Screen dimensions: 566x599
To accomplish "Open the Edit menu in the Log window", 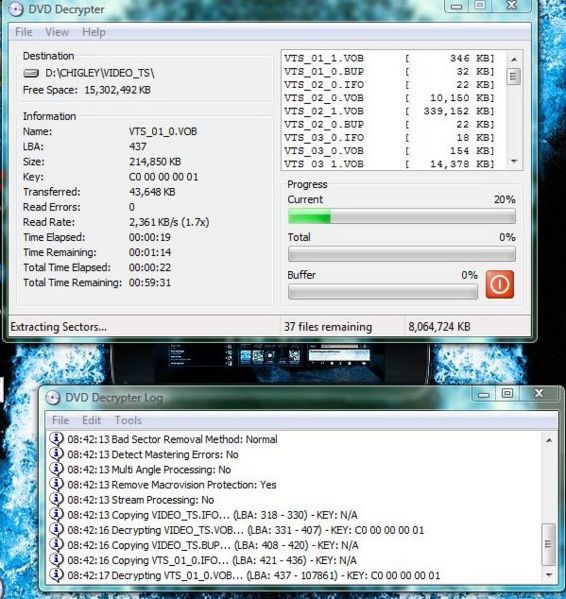I will [x=91, y=420].
